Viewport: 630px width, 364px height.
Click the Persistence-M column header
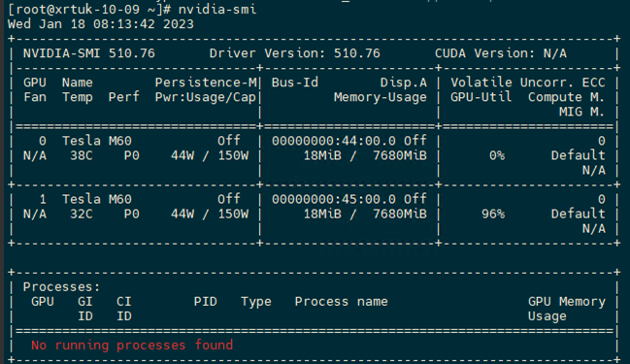(206, 83)
